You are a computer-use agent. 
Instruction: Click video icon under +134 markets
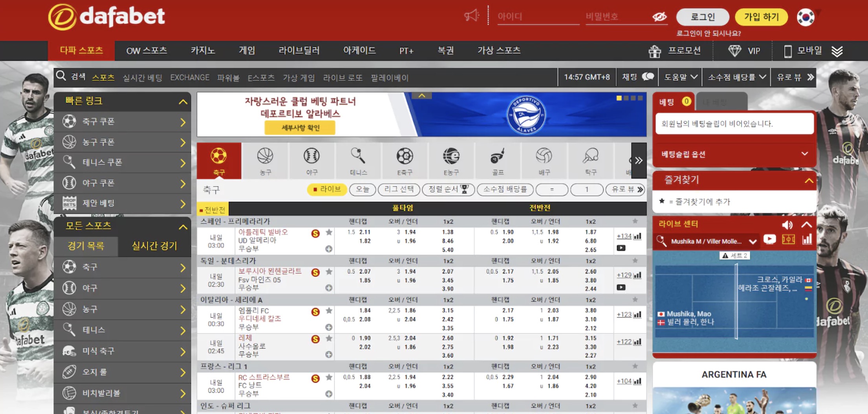[621, 248]
